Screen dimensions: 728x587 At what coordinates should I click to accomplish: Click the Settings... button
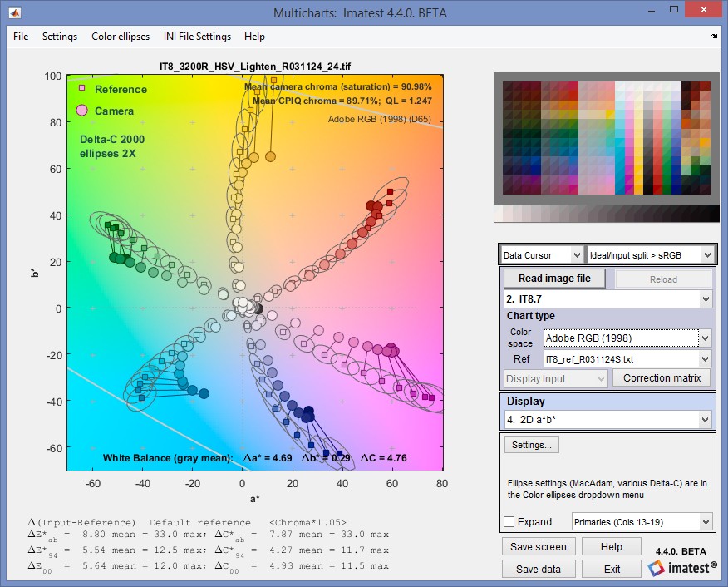click(532, 445)
